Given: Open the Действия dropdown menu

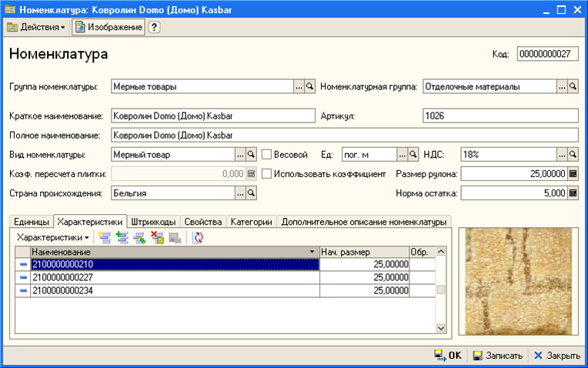Looking at the screenshot, I should click(x=36, y=28).
